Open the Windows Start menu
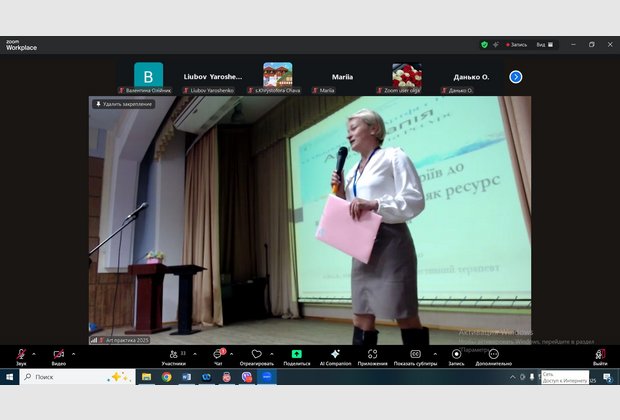The height and width of the screenshot is (420, 620). pos(9,377)
